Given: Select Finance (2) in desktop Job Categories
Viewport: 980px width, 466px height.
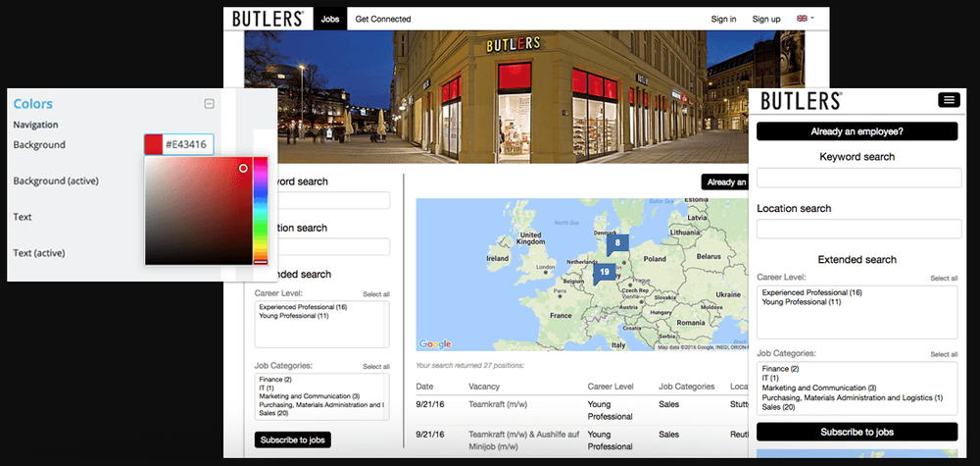Looking at the screenshot, I should (x=275, y=380).
